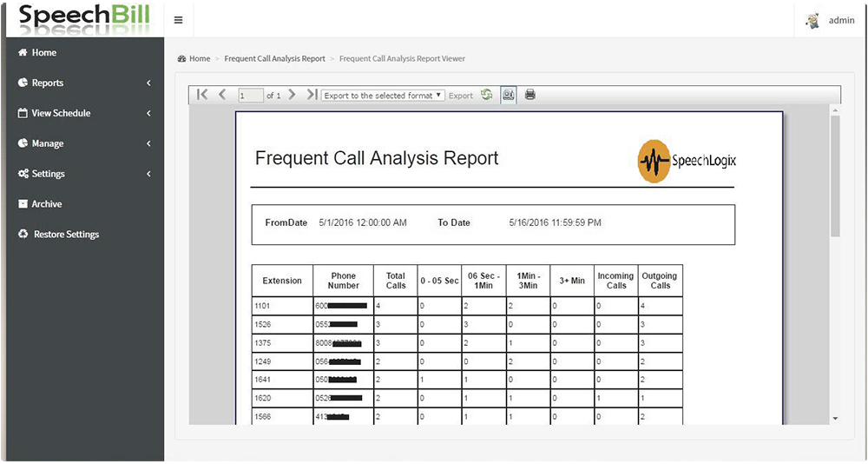
Task: Go to next report page
Action: click(x=293, y=95)
